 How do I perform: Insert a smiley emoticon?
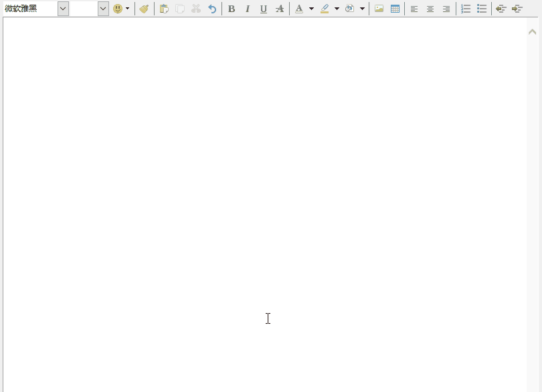coord(118,9)
